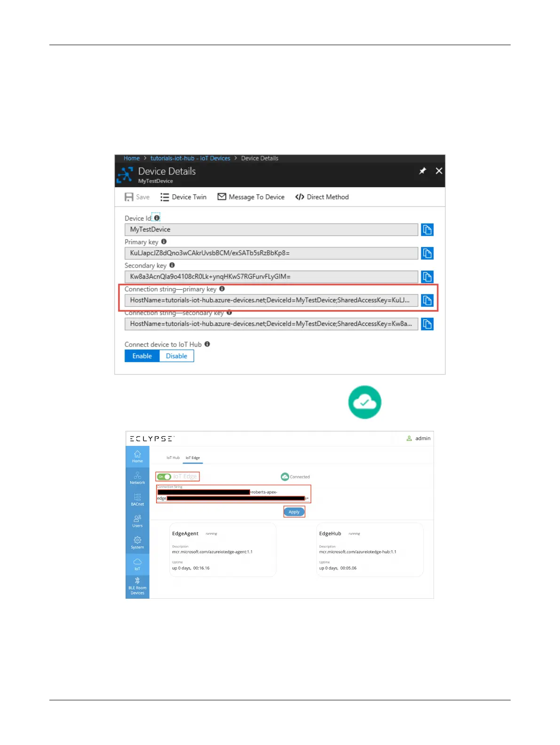Click the ECLYPSE Connection String field
This screenshot has width=560, height=745.
(233, 494)
